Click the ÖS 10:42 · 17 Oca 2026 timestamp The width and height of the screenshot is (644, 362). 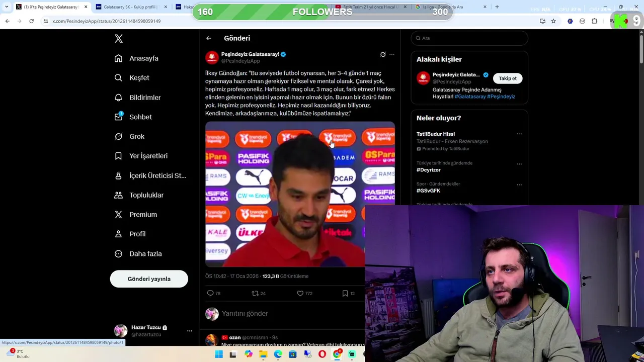[232, 276]
